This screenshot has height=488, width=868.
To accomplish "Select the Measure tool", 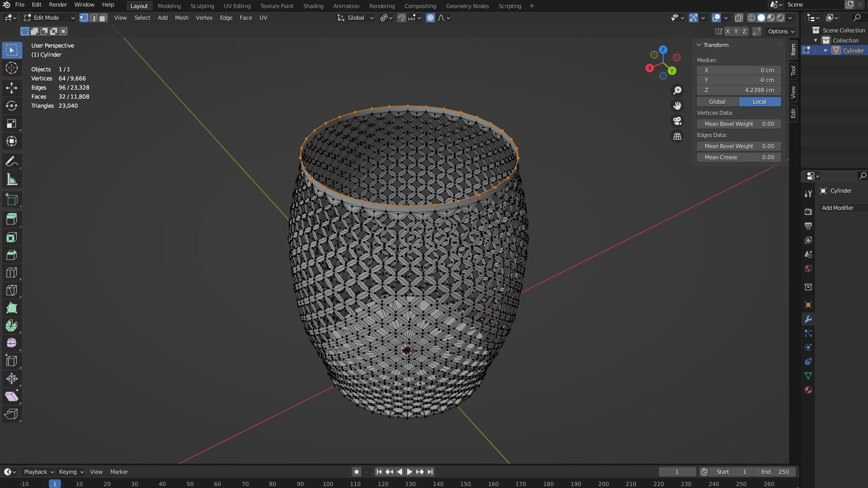I will tap(12, 180).
